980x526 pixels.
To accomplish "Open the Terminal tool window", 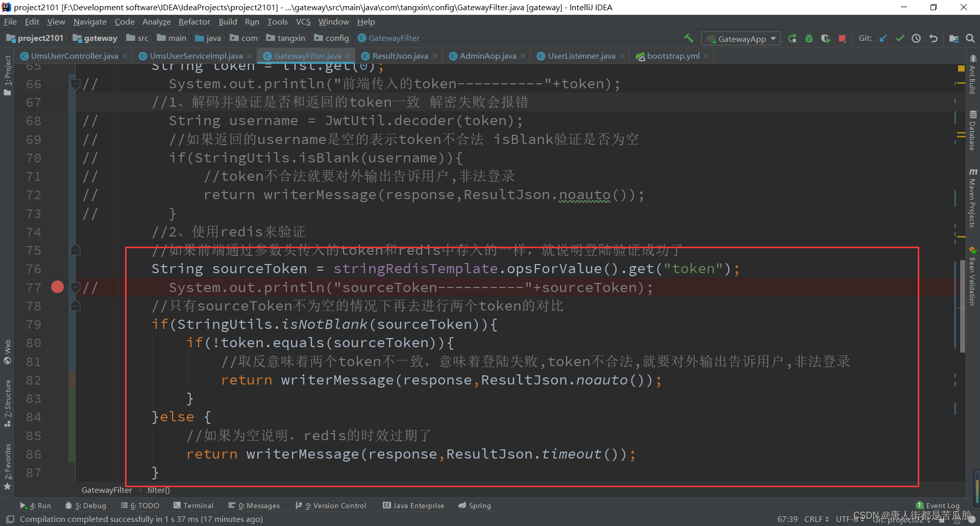I will tap(193, 506).
